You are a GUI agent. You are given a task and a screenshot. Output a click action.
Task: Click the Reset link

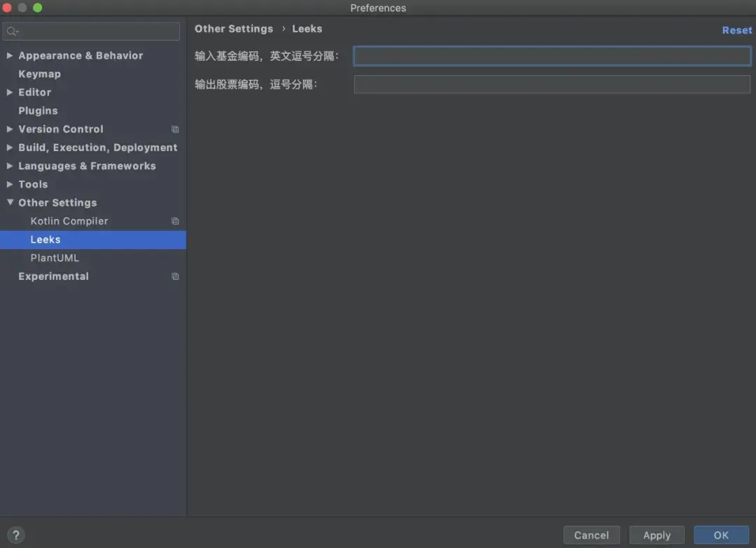pos(737,30)
